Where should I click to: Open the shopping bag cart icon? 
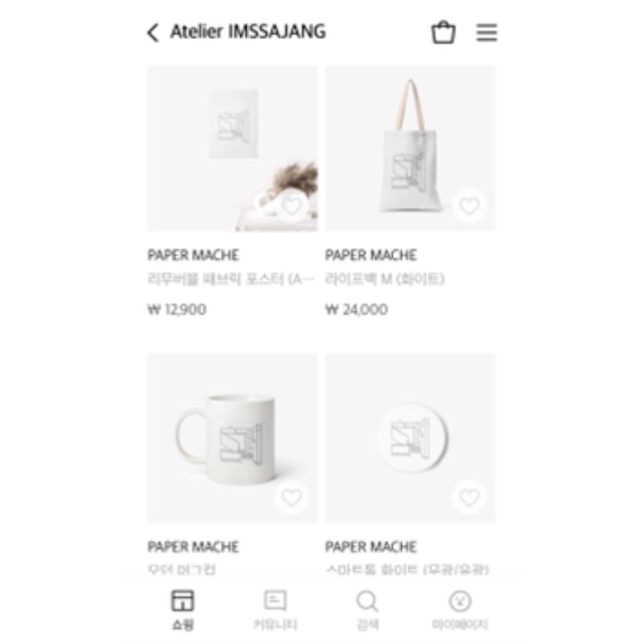443,31
